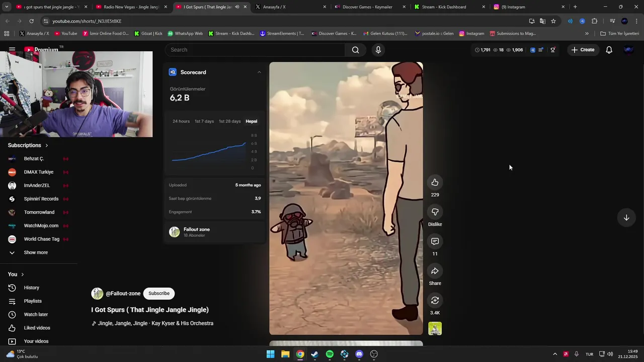Switch to the Anasayfa / X tab
The height and width of the screenshot is (362, 644).
(x=291, y=7)
